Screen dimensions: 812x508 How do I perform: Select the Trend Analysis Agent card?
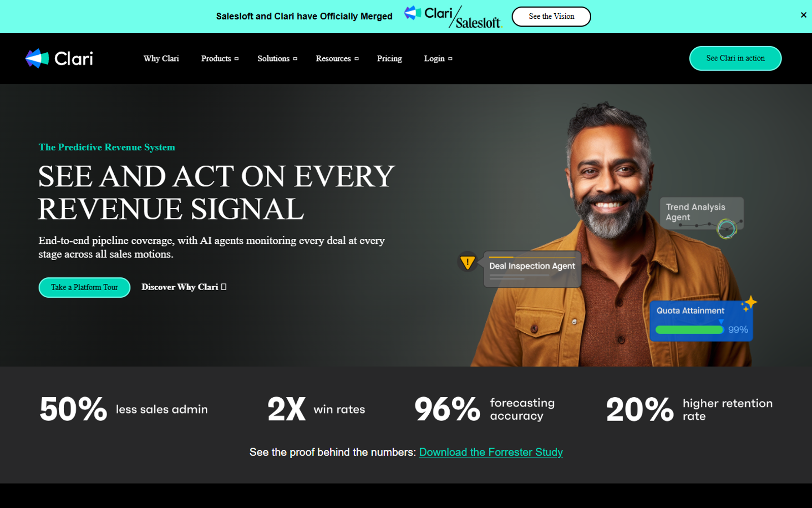(x=701, y=213)
